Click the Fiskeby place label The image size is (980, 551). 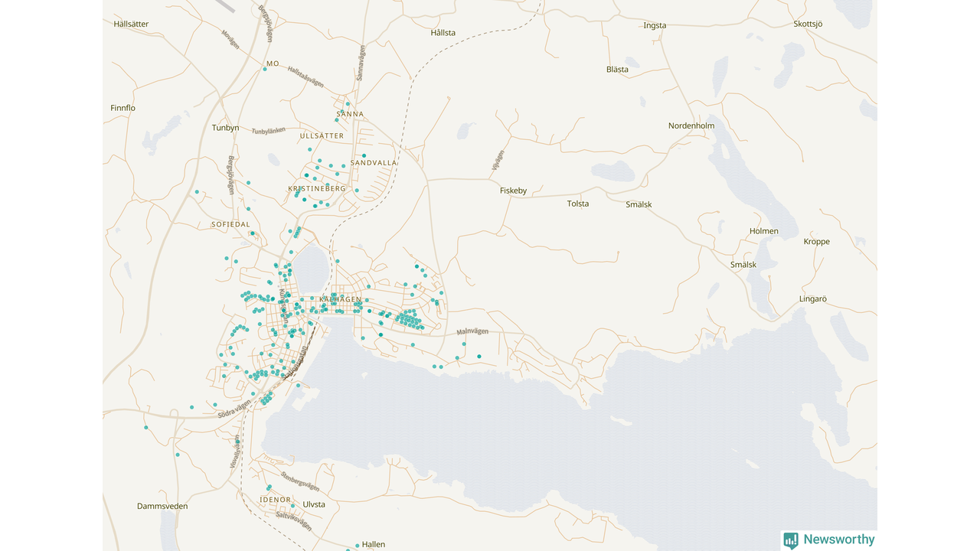(x=513, y=191)
